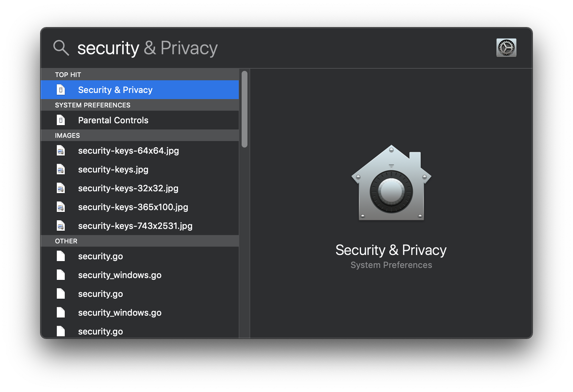Select the last visible security.go row

point(140,331)
